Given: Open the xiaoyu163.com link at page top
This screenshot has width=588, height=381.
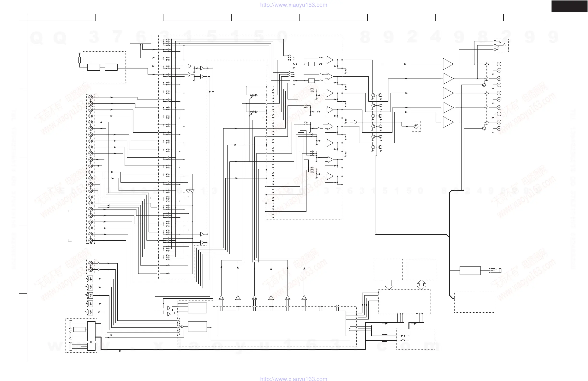Looking at the screenshot, I should [x=294, y=5].
